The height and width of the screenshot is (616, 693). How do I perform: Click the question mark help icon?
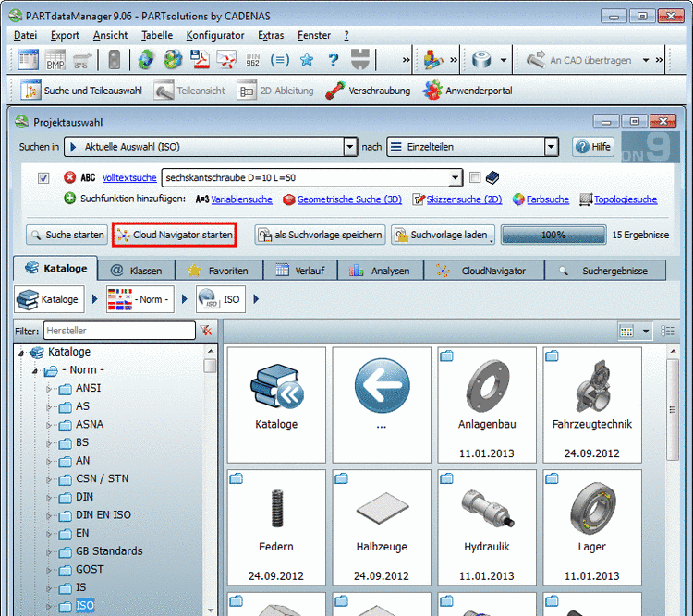(x=334, y=60)
